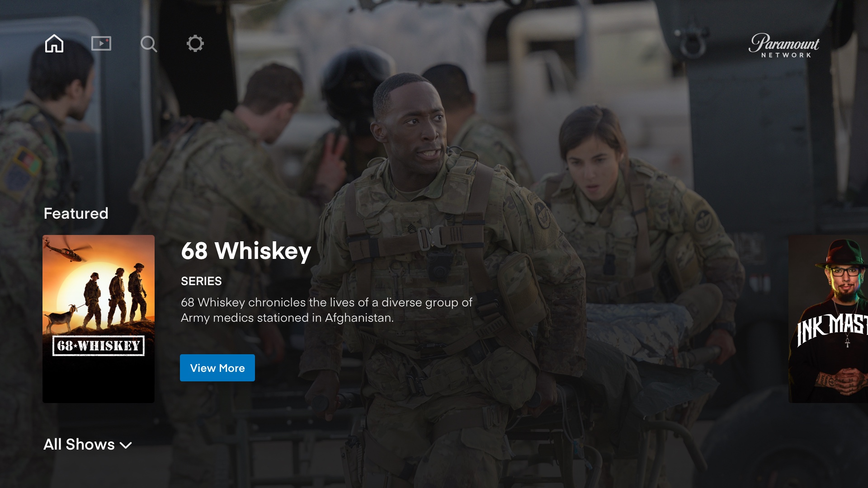This screenshot has height=488, width=868.
Task: Expand the All Shows chevron arrow
Action: (x=126, y=445)
